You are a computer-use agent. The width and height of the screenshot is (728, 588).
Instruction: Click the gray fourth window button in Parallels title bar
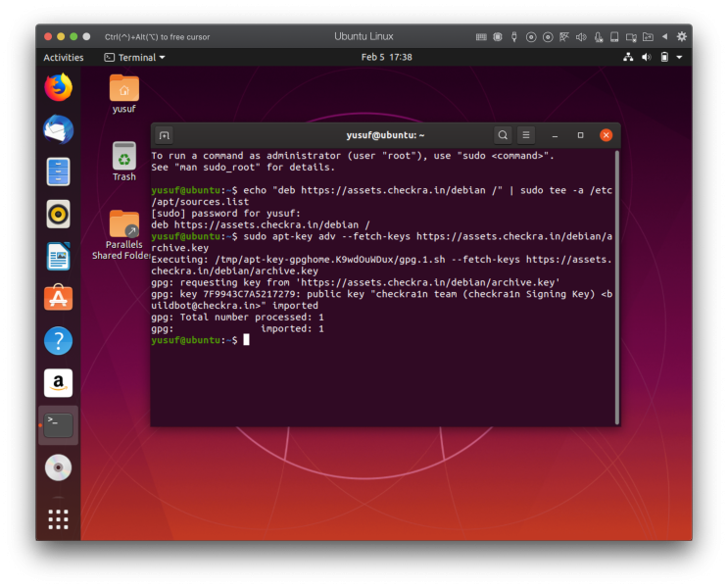coord(86,36)
